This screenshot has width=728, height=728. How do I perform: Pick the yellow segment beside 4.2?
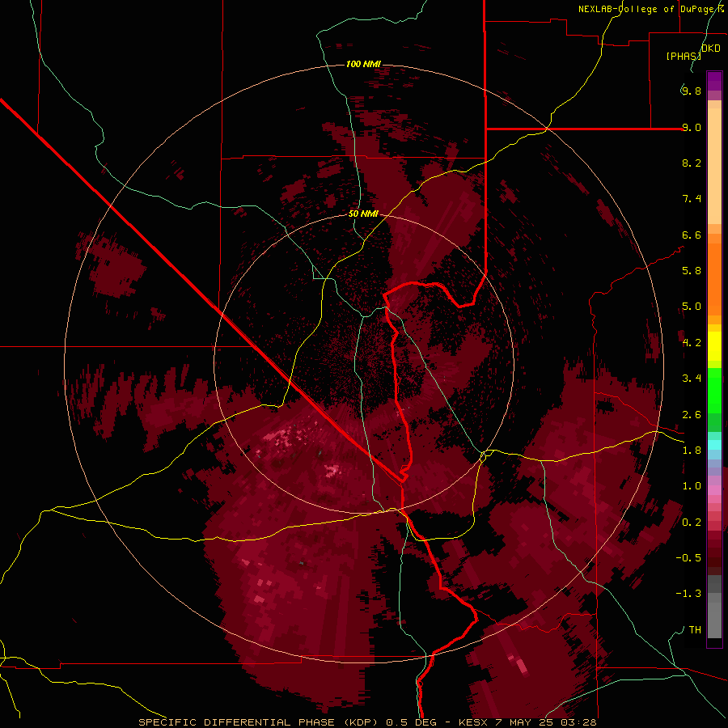tap(714, 346)
